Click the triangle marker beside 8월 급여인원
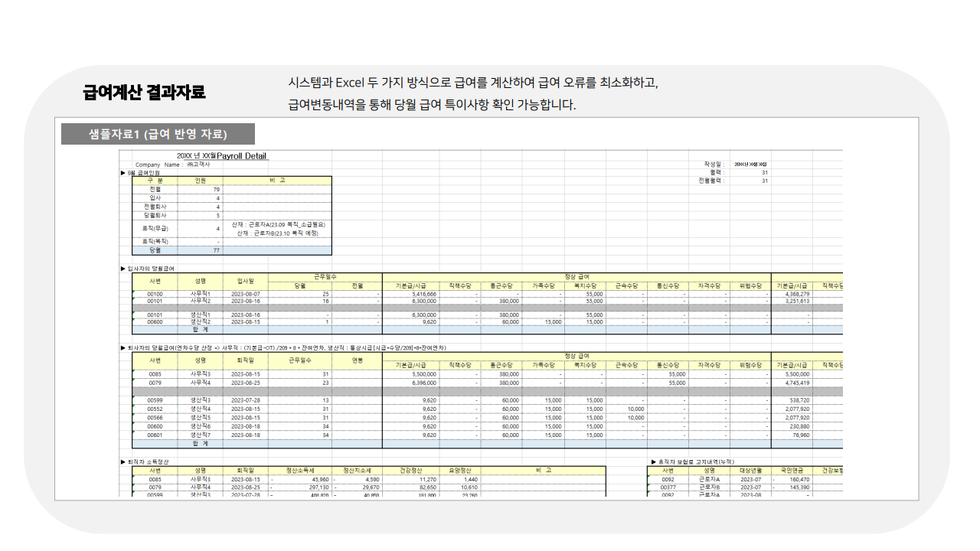The height and width of the screenshot is (551, 980). pyautogui.click(x=122, y=172)
